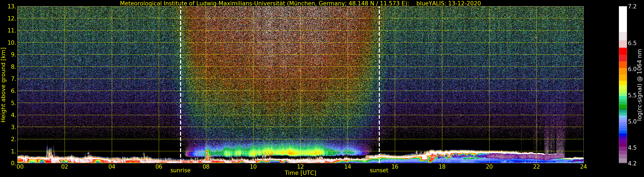Click the '4.5' value on the color scale
The height and width of the screenshot is (177, 644).
[632, 148]
